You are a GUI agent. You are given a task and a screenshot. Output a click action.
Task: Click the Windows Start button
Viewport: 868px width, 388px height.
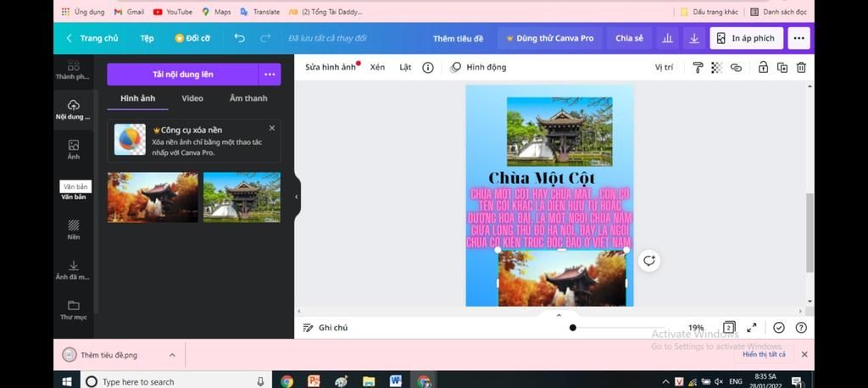pos(68,381)
